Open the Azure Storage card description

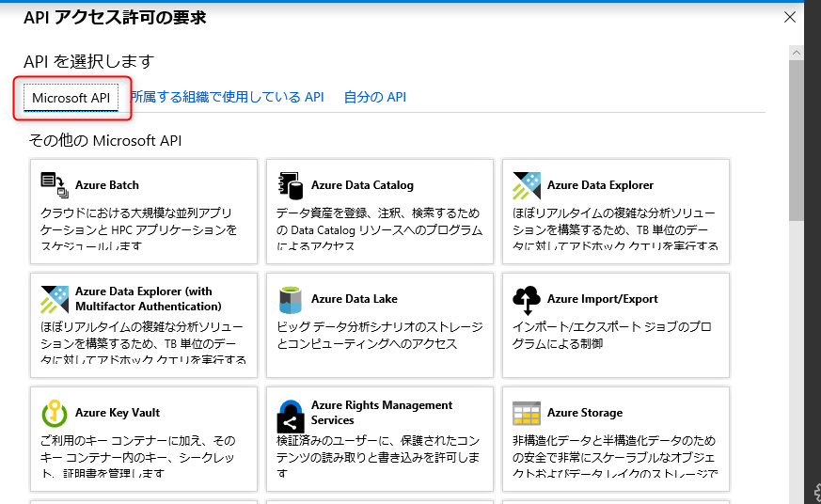[x=615, y=457]
